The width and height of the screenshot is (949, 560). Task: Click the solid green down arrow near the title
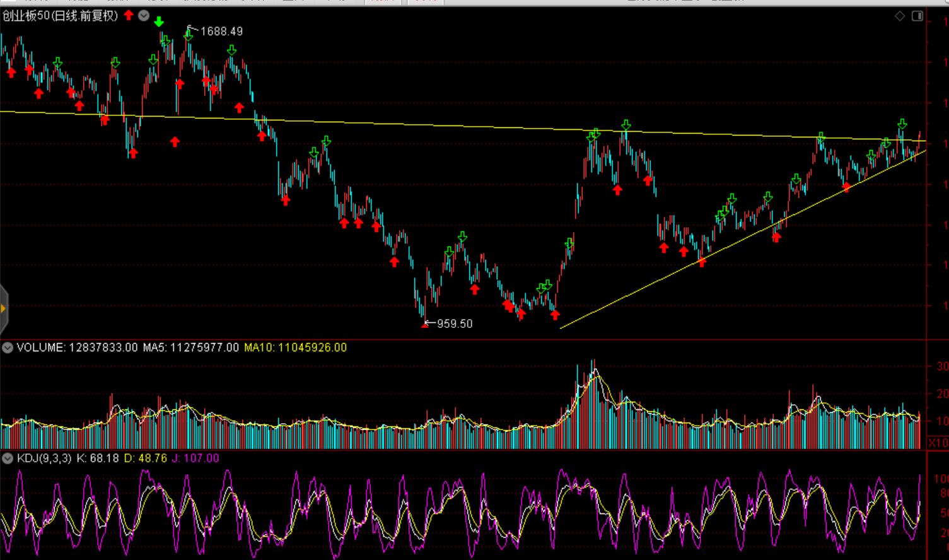pyautogui.click(x=159, y=22)
